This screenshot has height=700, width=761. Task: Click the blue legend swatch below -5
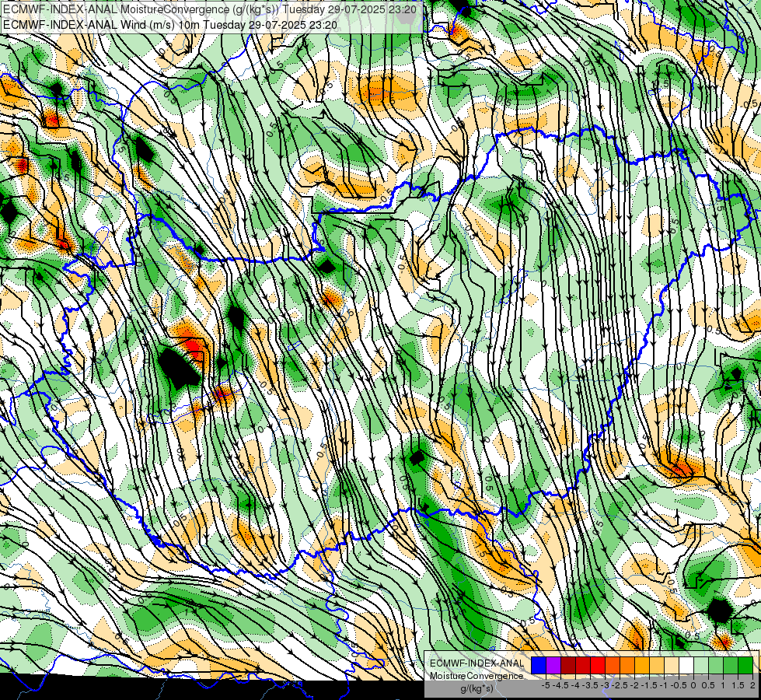point(539,666)
